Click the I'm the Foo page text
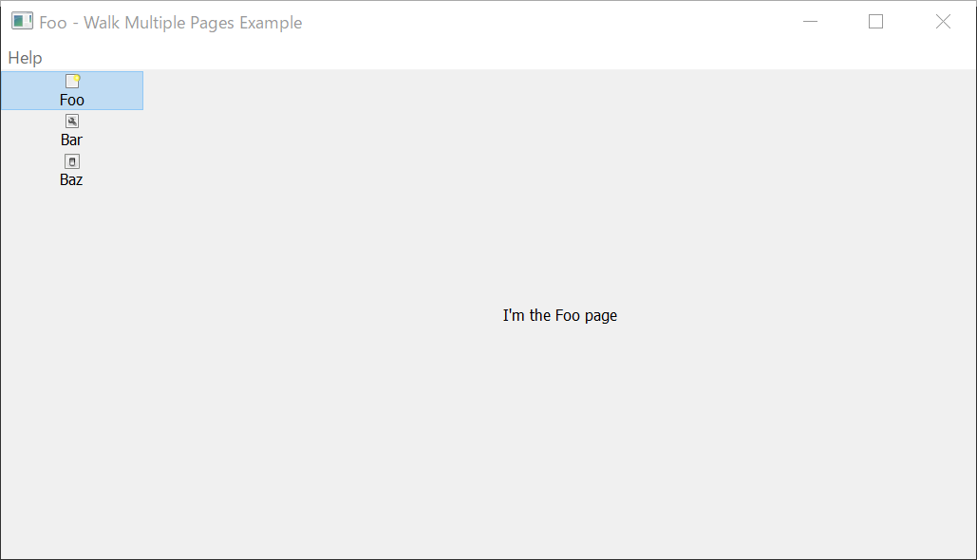The width and height of the screenshot is (977, 560). pos(560,315)
